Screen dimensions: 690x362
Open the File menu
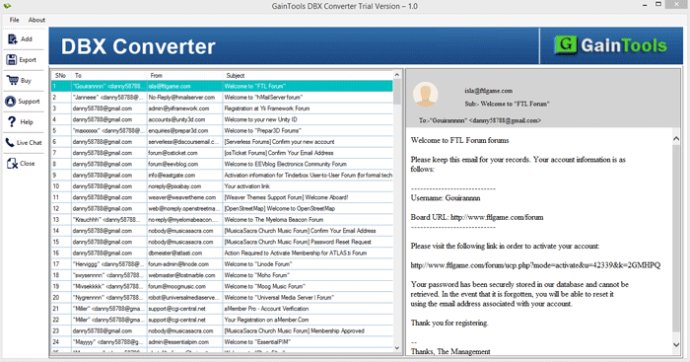(x=15, y=20)
